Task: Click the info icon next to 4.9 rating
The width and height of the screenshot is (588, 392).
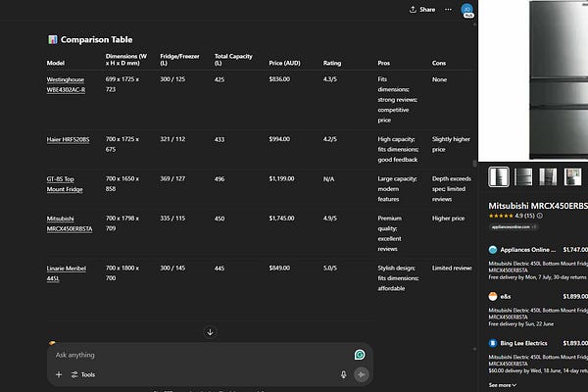Action: [540, 216]
